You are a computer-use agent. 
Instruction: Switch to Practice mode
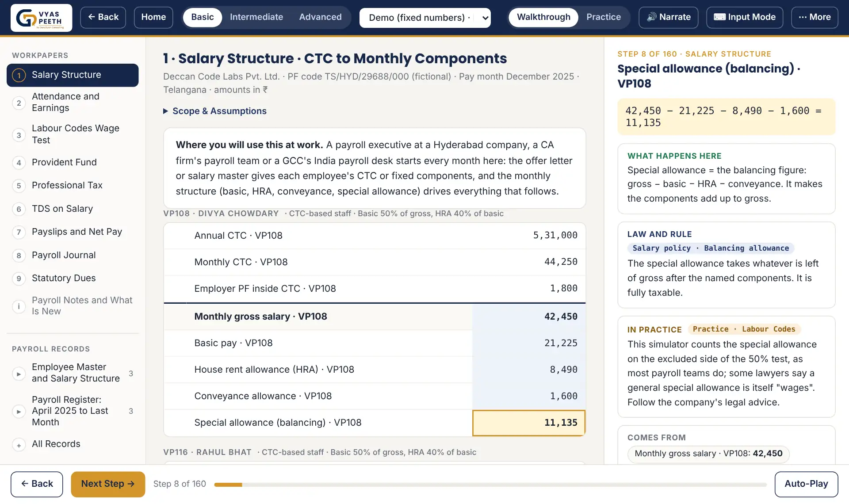click(603, 17)
